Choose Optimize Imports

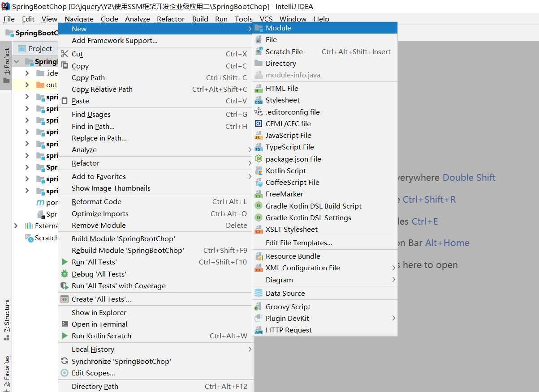(x=156, y=214)
